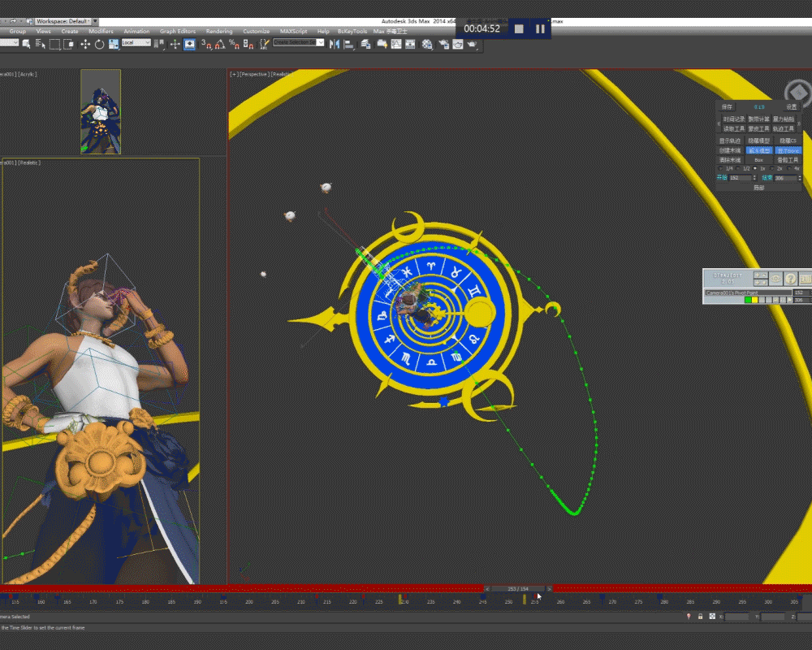The width and height of the screenshot is (812, 650).
Task: Open the Animation menu
Action: 136,31
